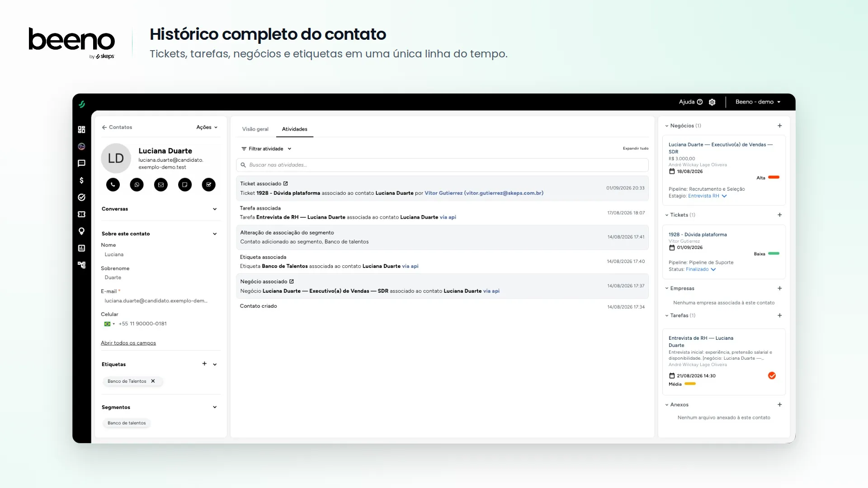Open external link icon next to Negócio associado
The width and height of the screenshot is (868, 488).
[x=292, y=282]
